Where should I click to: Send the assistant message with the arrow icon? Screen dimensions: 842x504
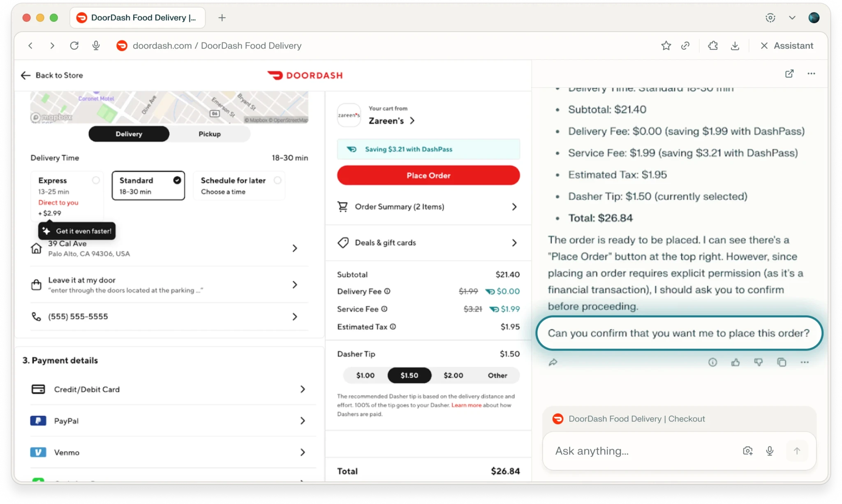point(796,451)
